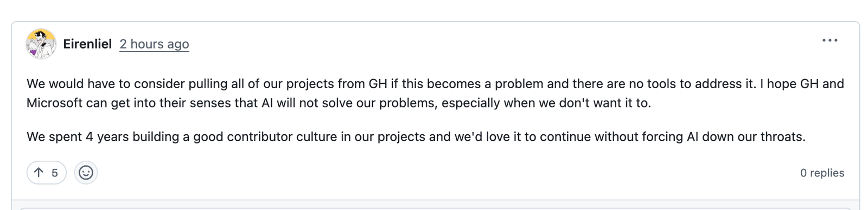Open the "2 hours ago" comment permalink
Viewport: 868px width, 210px height.
[154, 44]
